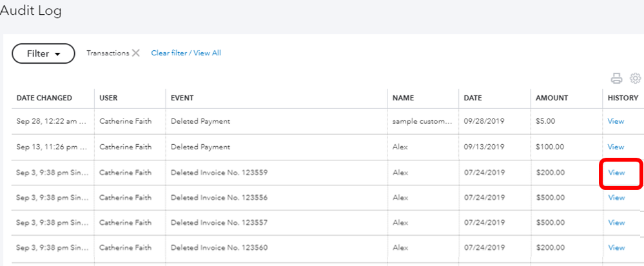Image resolution: width=644 pixels, height=266 pixels.
Task: Click the Name column header
Action: coord(403,98)
